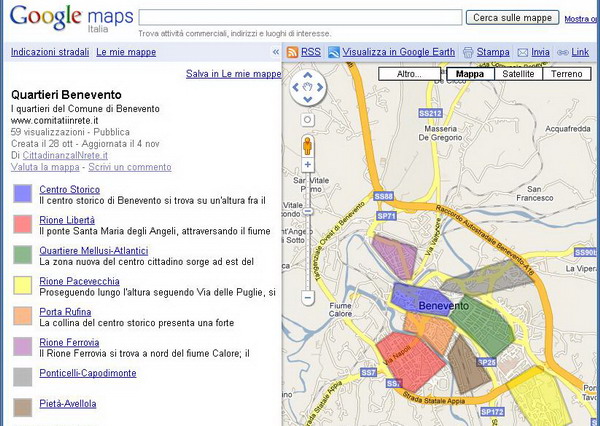Click the RSS feed icon

pos(292,52)
